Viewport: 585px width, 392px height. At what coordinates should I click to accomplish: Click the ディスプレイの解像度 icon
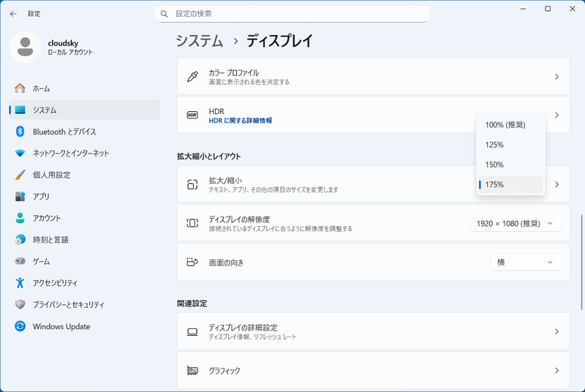(192, 223)
